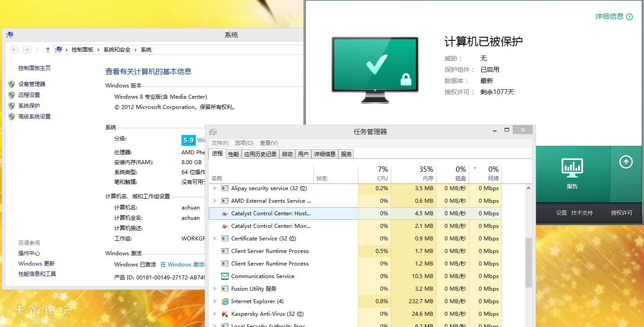Open Kaspersky detailed information link
The width and height of the screenshot is (644, 327).
click(x=614, y=17)
